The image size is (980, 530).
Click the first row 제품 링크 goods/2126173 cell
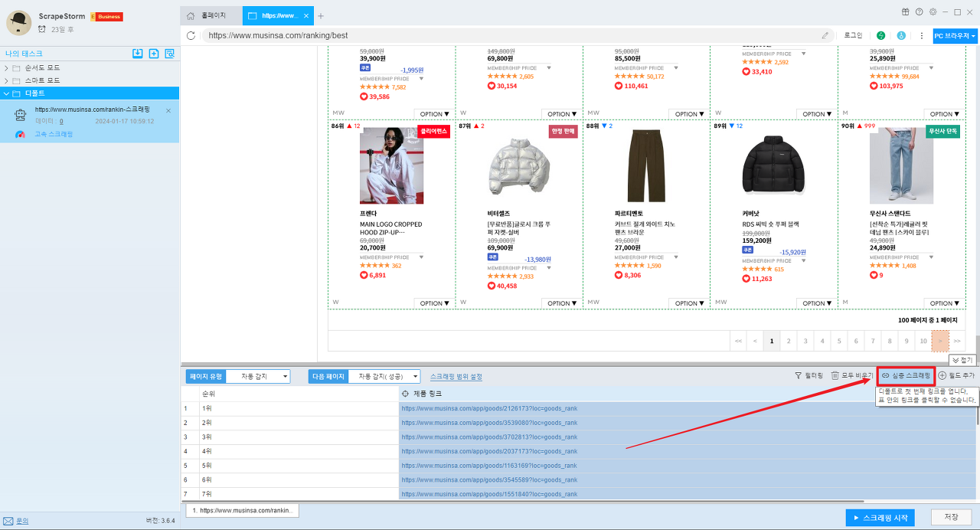point(688,408)
